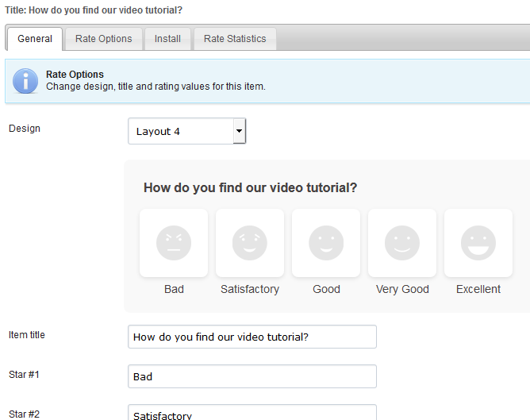The image size is (530, 420).
Task: Focus the Item title text field
Action: pyautogui.click(x=252, y=337)
